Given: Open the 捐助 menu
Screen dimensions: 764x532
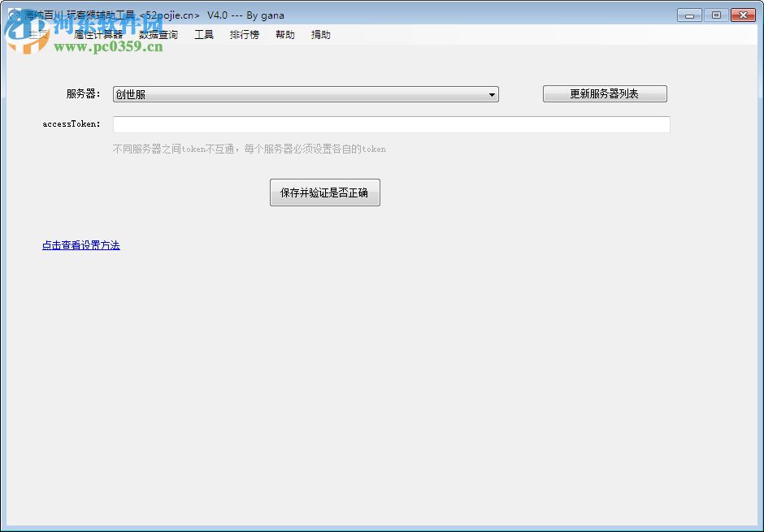Looking at the screenshot, I should 320,34.
